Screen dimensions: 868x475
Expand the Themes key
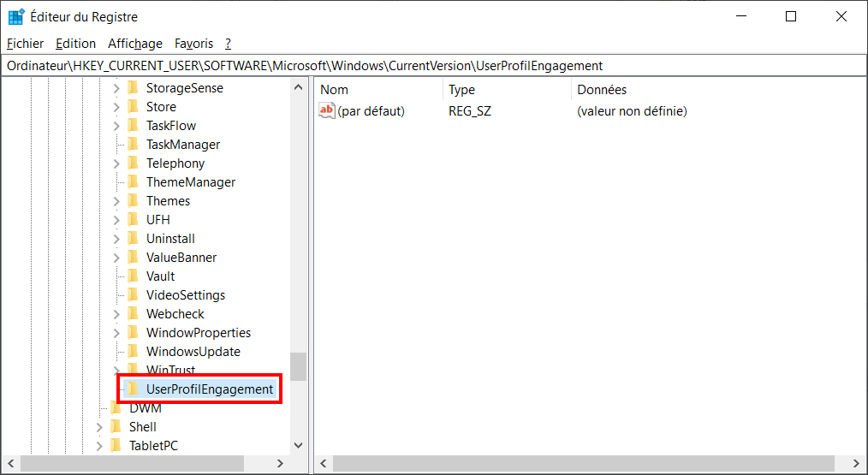[x=116, y=201]
